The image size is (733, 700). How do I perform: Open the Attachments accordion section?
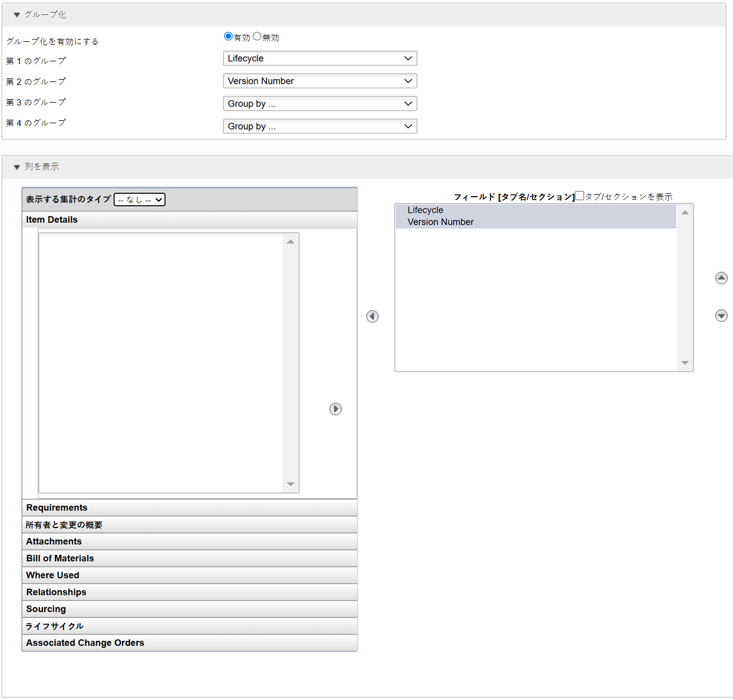tap(190, 542)
